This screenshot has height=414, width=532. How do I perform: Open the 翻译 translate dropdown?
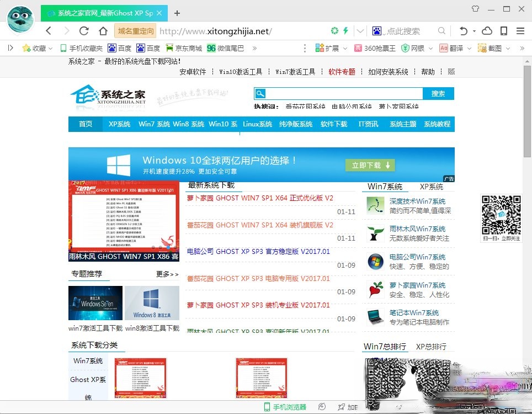pos(455,48)
